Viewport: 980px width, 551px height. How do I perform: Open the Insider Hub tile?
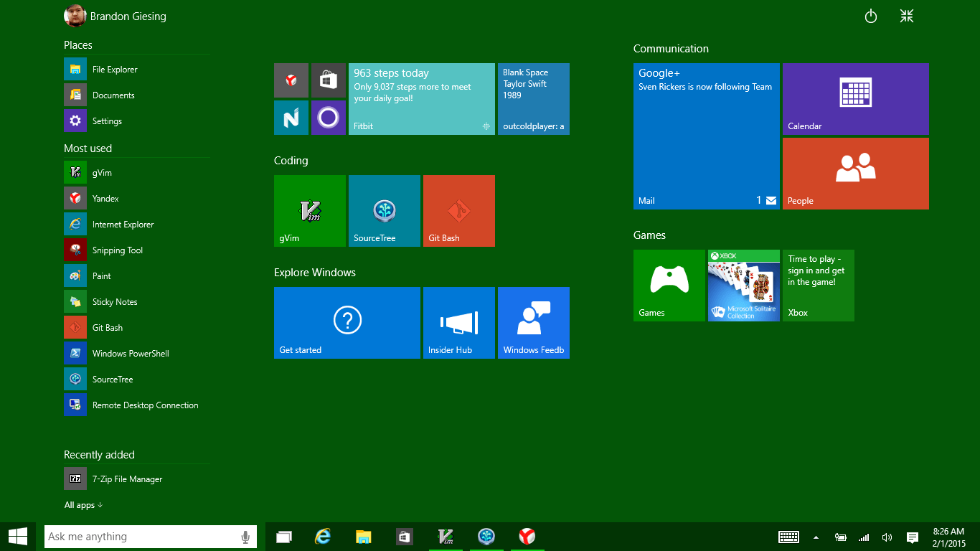click(459, 323)
